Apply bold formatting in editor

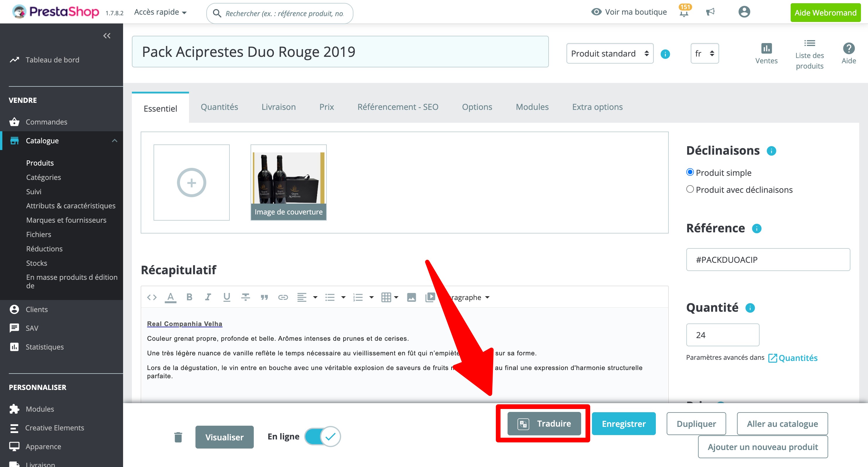[x=189, y=297]
